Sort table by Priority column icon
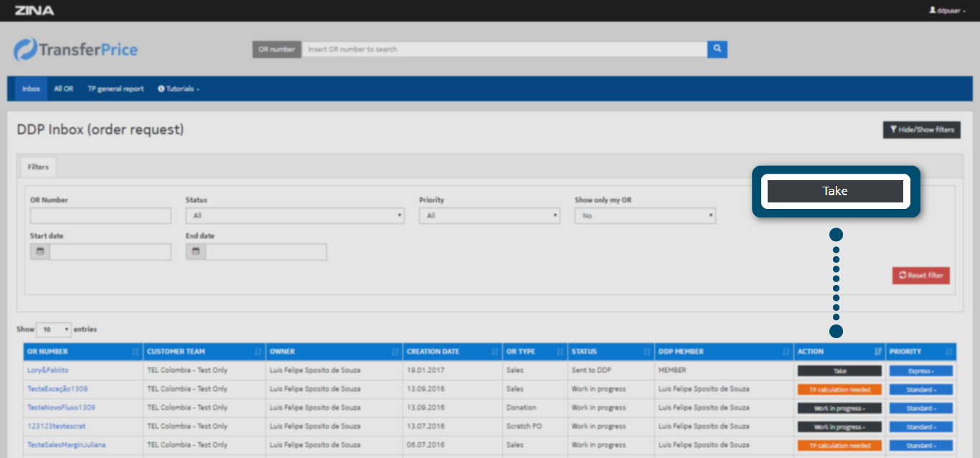The width and height of the screenshot is (980, 458). click(x=948, y=352)
